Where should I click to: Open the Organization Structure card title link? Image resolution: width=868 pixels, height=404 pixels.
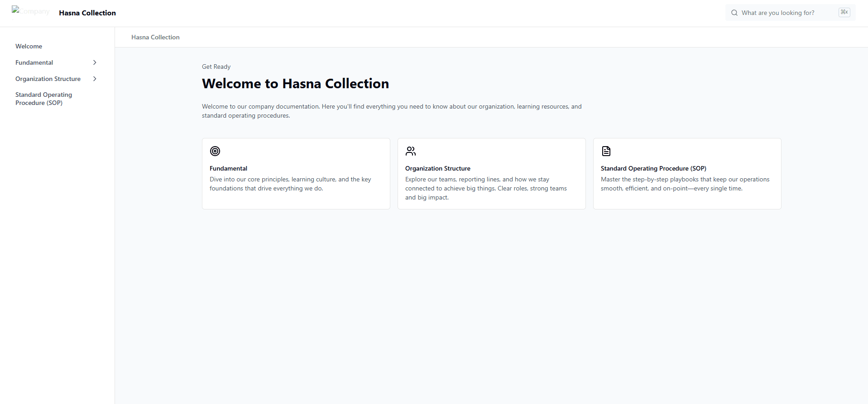(437, 168)
